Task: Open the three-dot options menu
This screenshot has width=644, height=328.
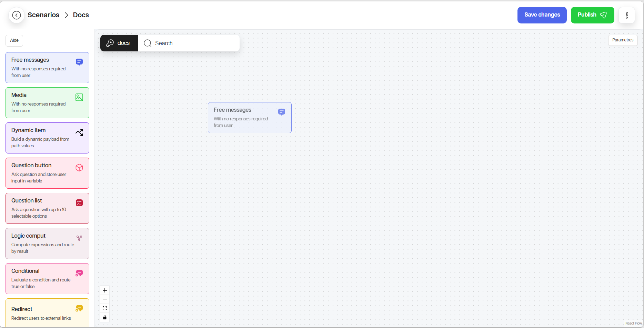Action: (x=626, y=15)
